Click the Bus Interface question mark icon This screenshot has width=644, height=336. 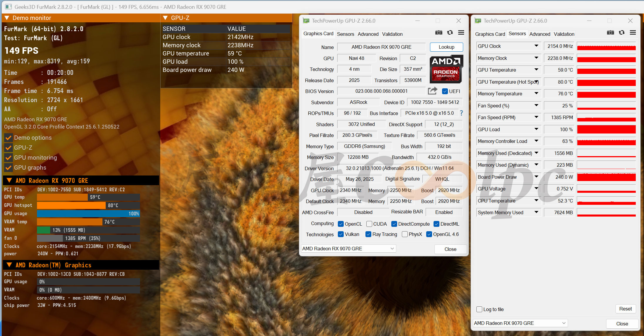461,113
